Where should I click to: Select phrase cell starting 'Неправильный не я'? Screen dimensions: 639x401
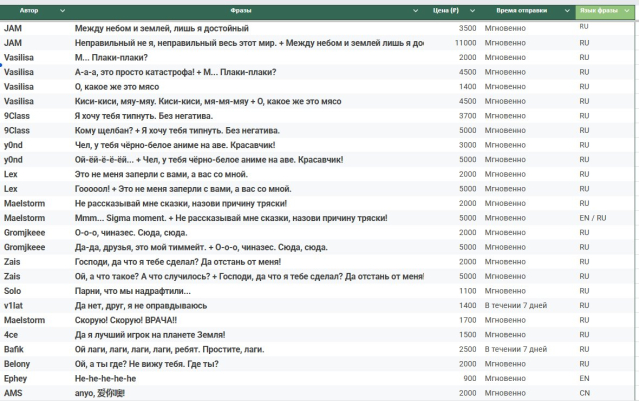point(249,43)
